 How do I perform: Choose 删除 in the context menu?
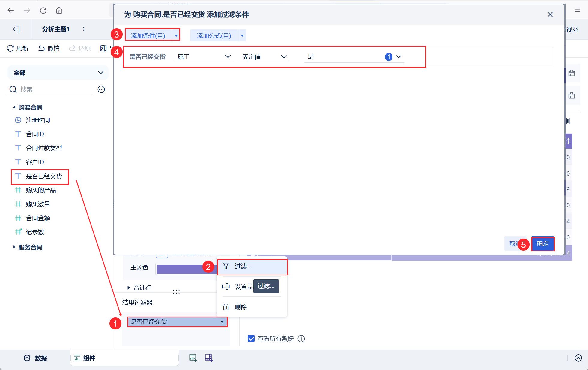(x=240, y=307)
